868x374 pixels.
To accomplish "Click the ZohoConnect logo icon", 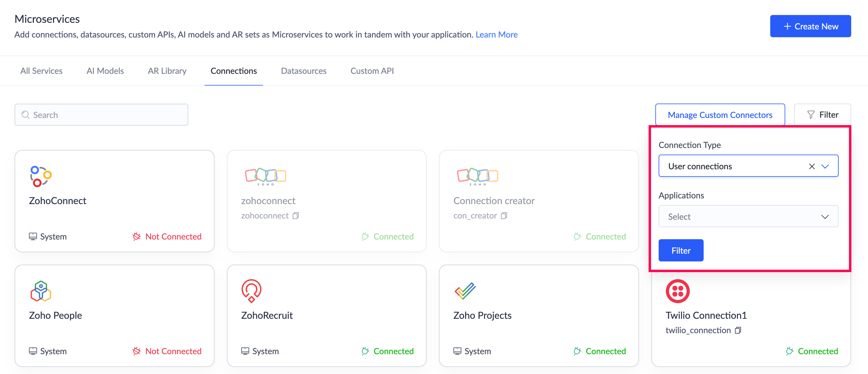I will tap(40, 176).
